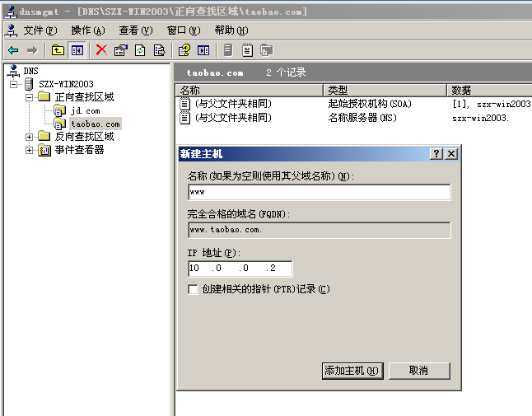
Task: Click the jd.com zone folder icon
Action: 59,110
